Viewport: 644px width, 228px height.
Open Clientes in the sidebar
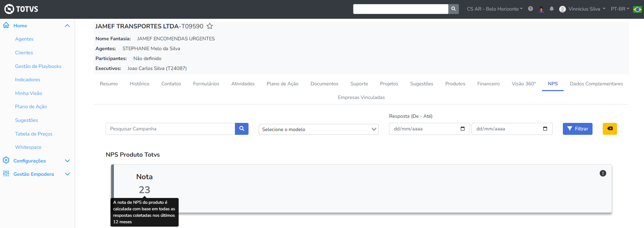click(x=24, y=53)
